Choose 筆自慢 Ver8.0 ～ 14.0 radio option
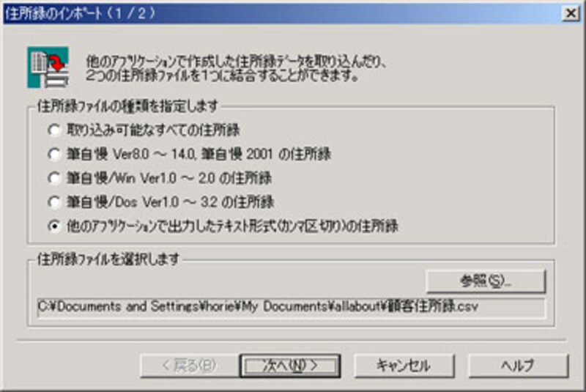 pyautogui.click(x=53, y=155)
